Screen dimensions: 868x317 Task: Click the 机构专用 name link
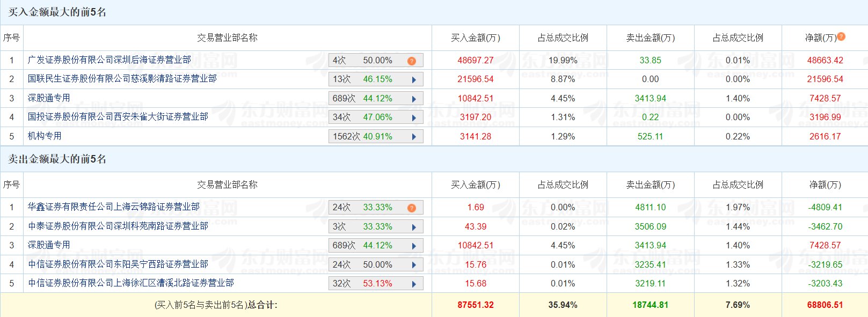click(x=45, y=136)
